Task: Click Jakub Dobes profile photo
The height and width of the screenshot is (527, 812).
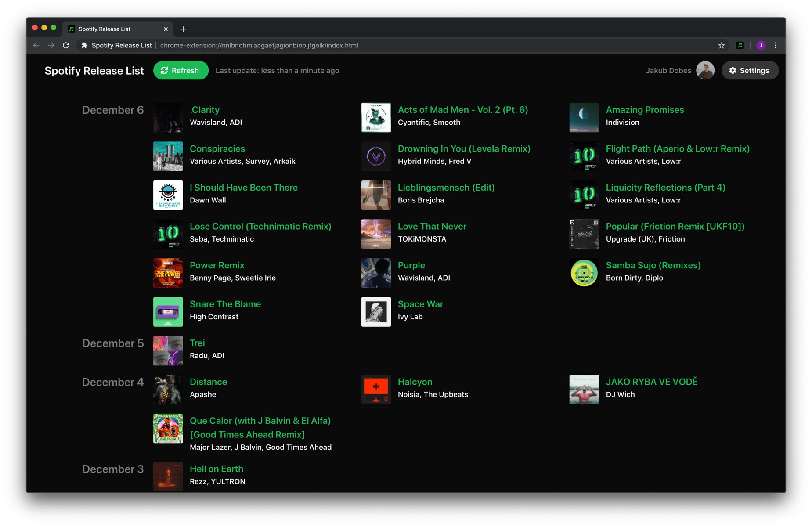Action: coord(705,70)
